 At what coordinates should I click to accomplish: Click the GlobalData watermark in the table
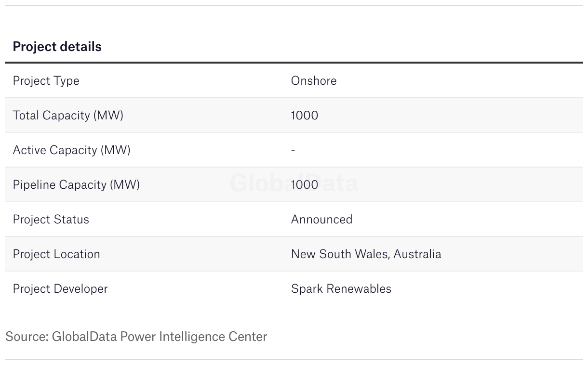[294, 183]
